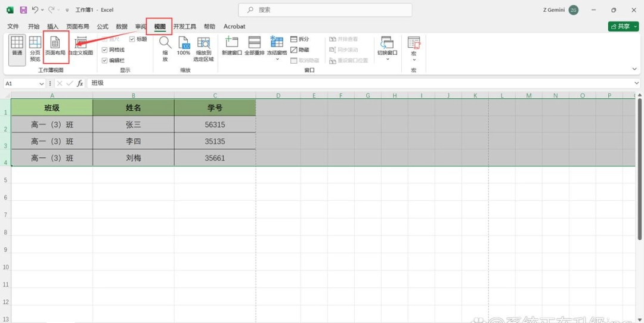The height and width of the screenshot is (323, 644).
Task: Open the File (文件) menu
Action: pos(13,26)
